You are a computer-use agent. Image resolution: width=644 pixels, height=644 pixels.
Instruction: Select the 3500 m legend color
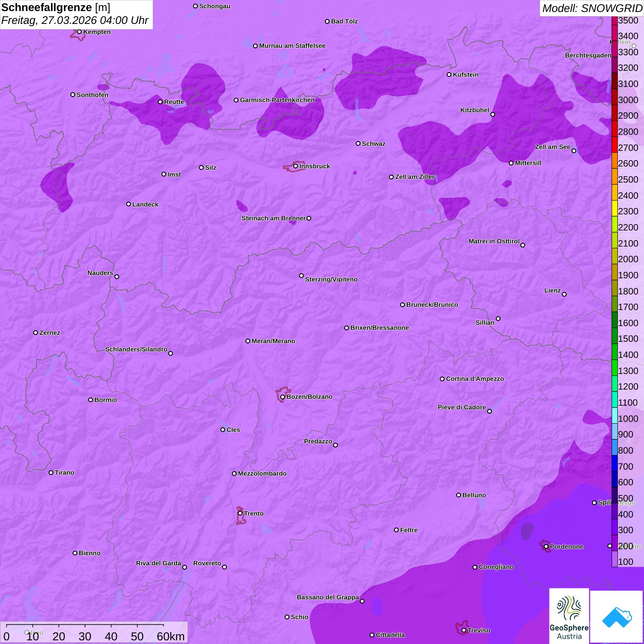(615, 20)
